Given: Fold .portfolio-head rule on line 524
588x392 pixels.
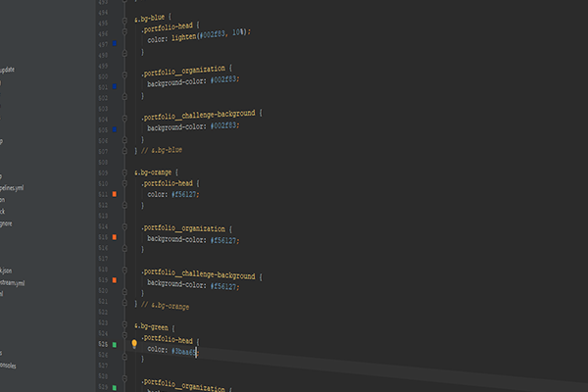Looking at the screenshot, I should click(x=124, y=335).
